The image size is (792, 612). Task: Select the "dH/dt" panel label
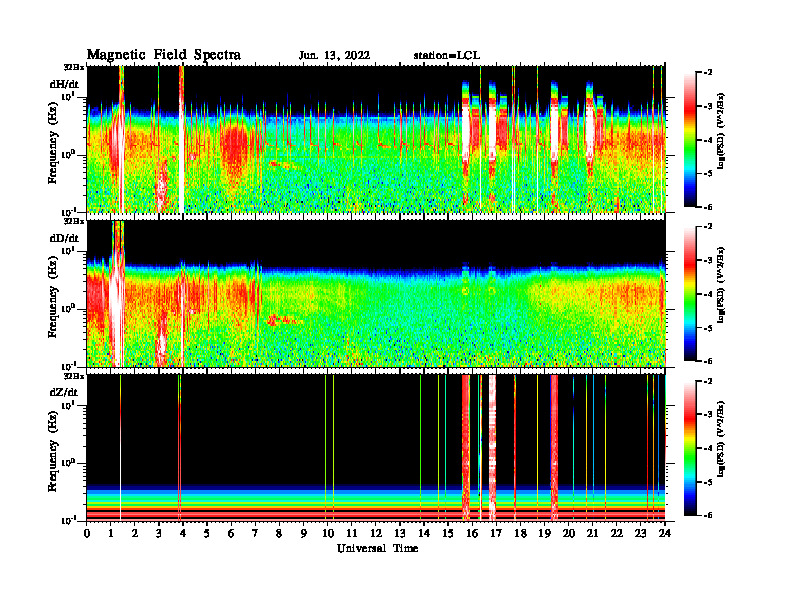pyautogui.click(x=64, y=85)
